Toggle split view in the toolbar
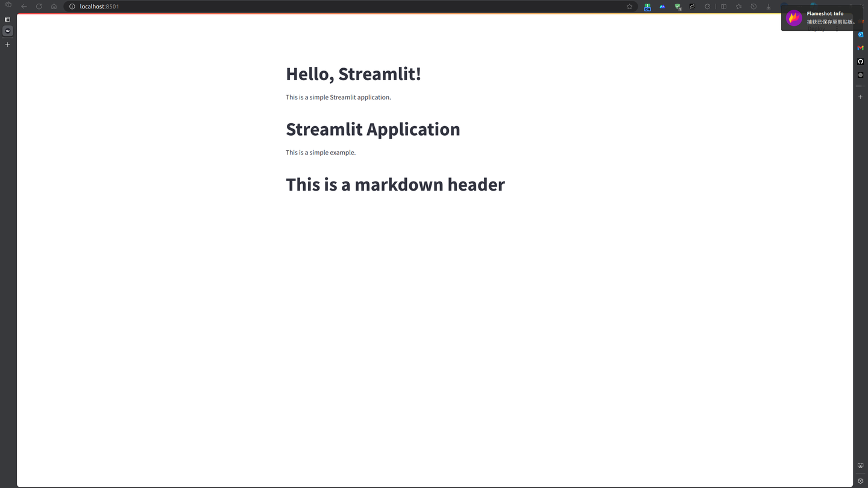Screen dimensions: 868x488 click(723, 6)
